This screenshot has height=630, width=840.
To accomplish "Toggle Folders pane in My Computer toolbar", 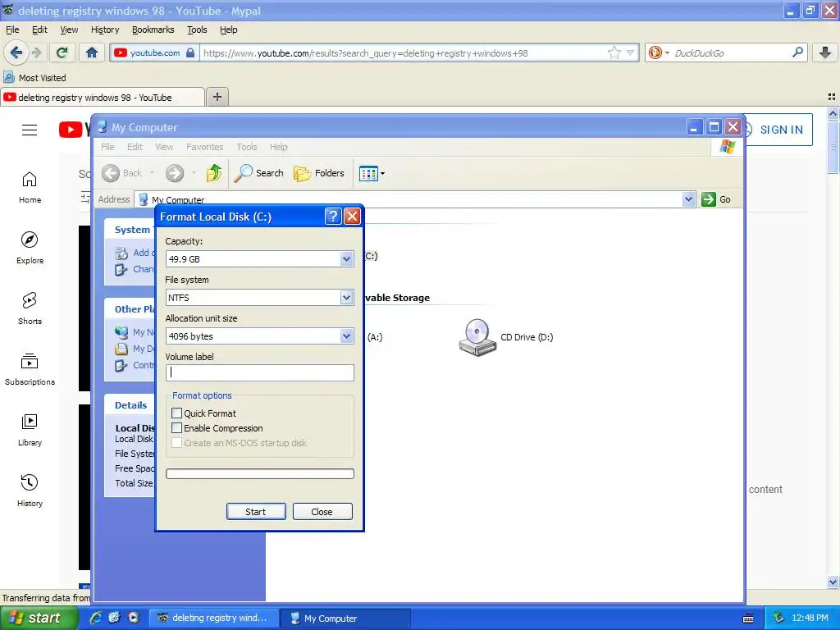I will (319, 173).
